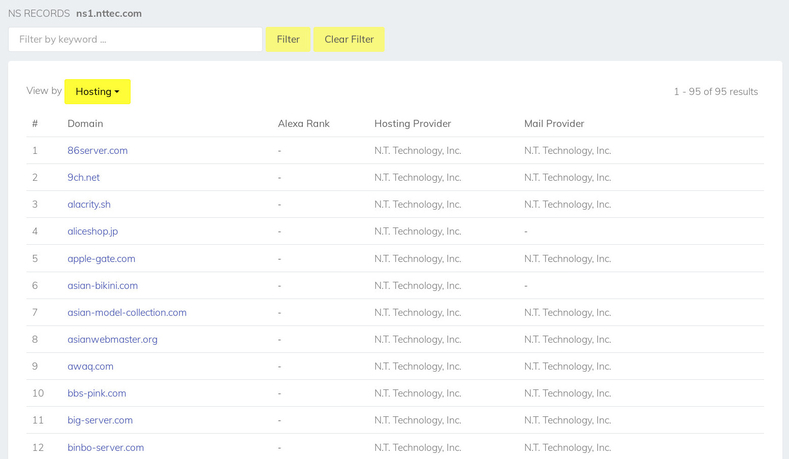Click mail provider cell for asianwebmaster.org
The height and width of the screenshot is (459, 789).
tap(568, 339)
